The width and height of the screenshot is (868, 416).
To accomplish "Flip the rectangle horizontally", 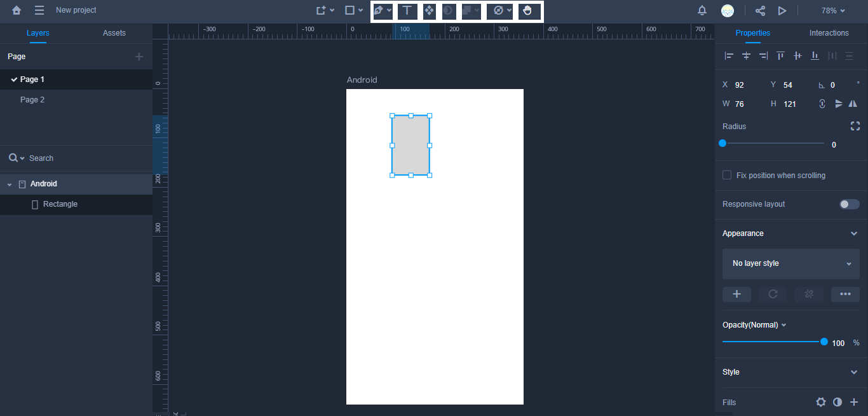I will [853, 104].
